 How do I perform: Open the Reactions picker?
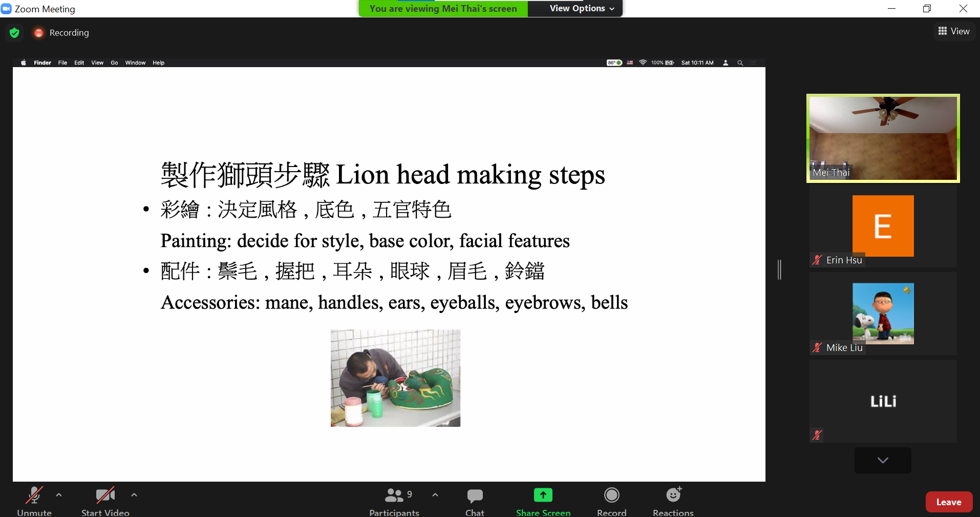pos(673,495)
